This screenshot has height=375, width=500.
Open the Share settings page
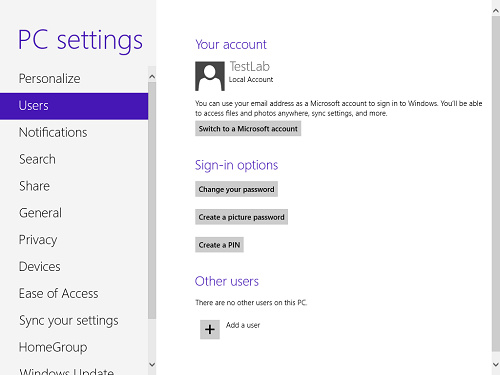click(74, 186)
